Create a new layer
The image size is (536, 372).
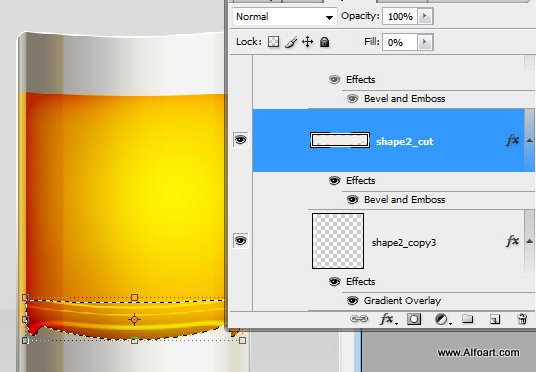tap(495, 320)
